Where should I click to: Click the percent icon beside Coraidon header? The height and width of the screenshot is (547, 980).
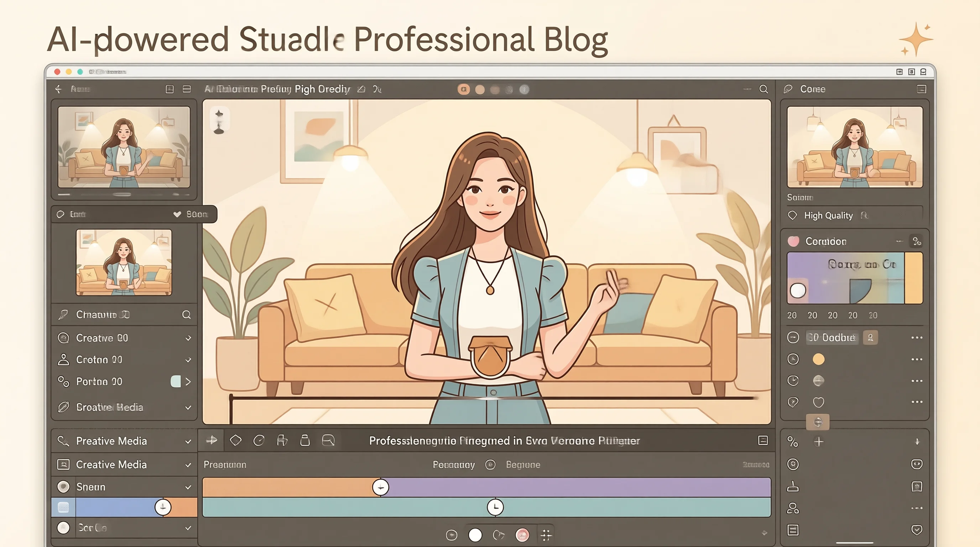pos(917,241)
